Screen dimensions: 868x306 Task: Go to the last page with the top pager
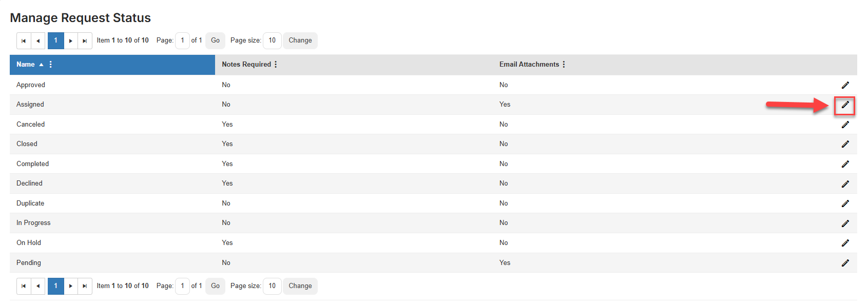(85, 40)
